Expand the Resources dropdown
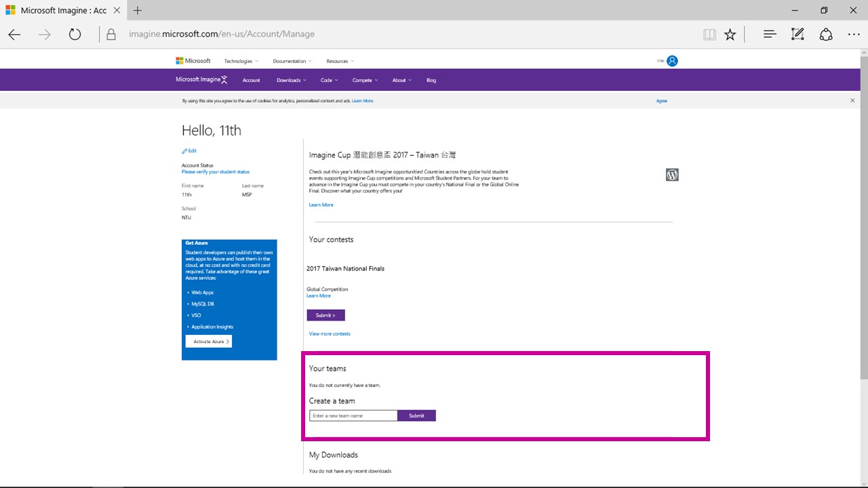The width and height of the screenshot is (868, 488). tap(340, 61)
